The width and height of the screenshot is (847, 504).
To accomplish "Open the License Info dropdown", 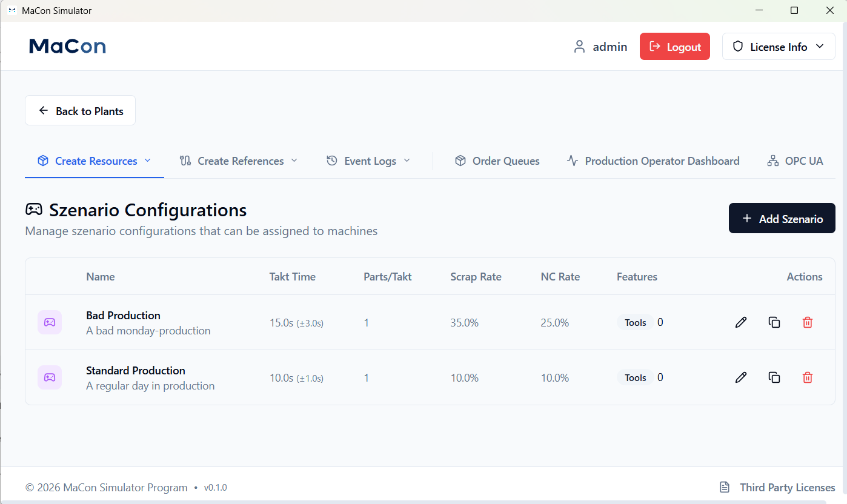I will pyautogui.click(x=779, y=47).
